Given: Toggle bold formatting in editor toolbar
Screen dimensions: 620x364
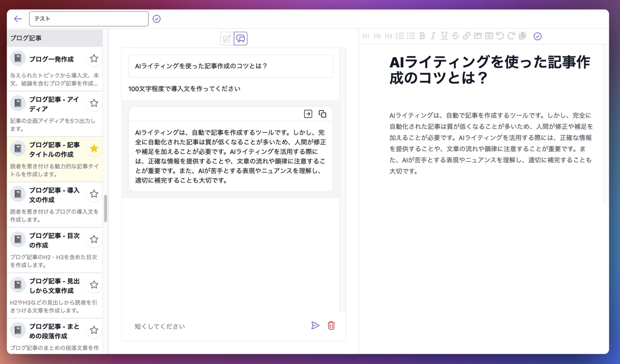Looking at the screenshot, I should pyautogui.click(x=422, y=36).
